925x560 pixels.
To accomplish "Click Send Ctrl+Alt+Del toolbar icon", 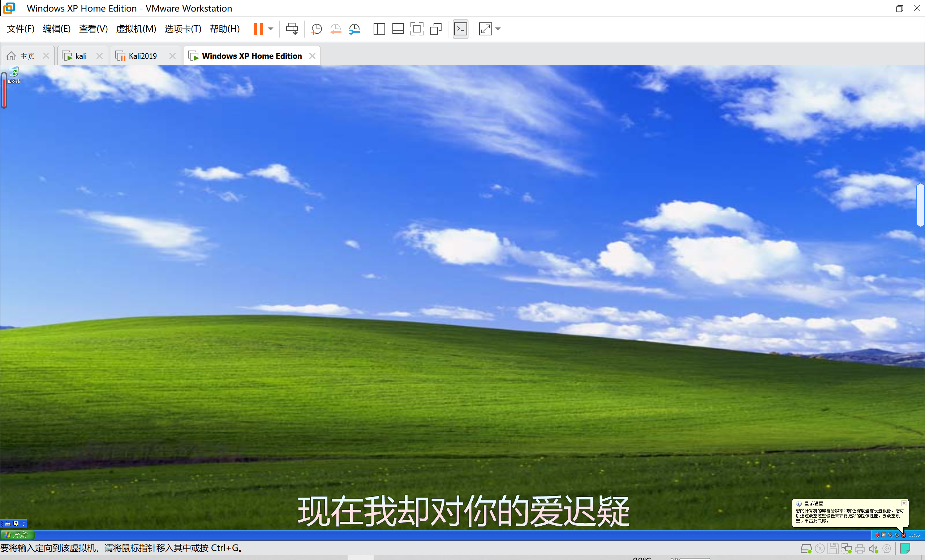I will [292, 29].
